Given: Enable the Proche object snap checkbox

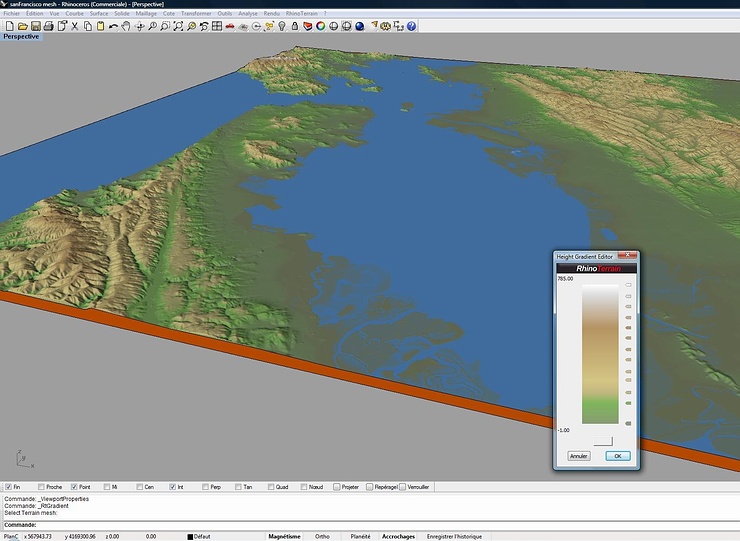Looking at the screenshot, I should [x=40, y=487].
